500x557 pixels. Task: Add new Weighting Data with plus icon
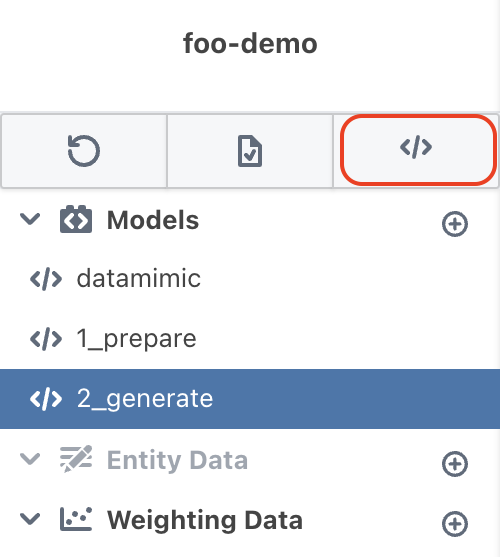click(x=455, y=524)
